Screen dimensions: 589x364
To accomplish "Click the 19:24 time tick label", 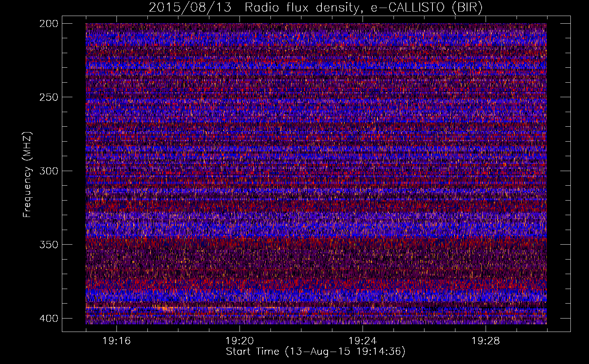I will pyautogui.click(x=363, y=341).
